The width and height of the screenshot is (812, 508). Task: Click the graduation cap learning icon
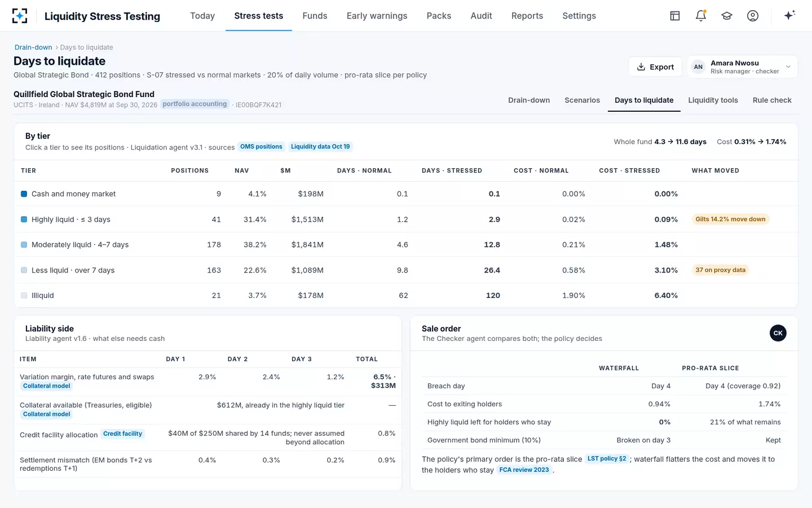point(727,16)
